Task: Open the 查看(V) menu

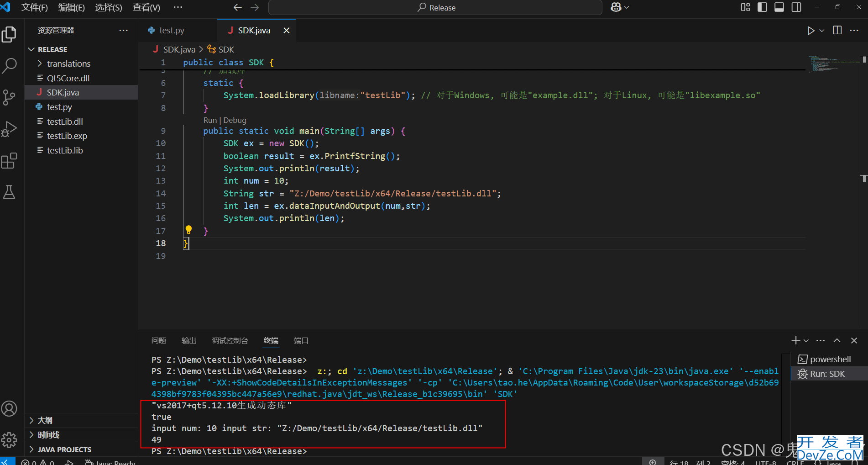Action: pyautogui.click(x=146, y=7)
